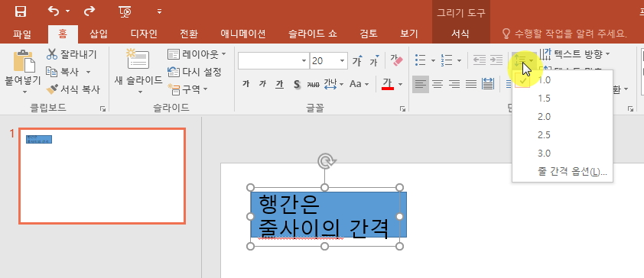Undo the last action
The image size is (644, 278).
54,11
